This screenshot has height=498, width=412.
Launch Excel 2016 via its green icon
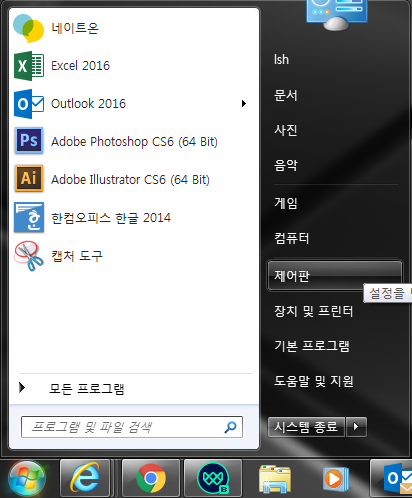point(29,66)
